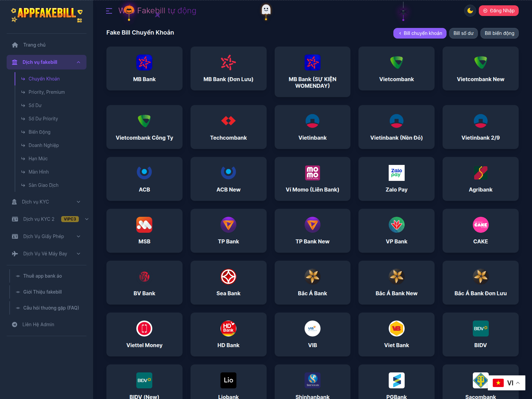Open MB Bank (SỰ KIỆN WOMENDAY) card
This screenshot has height=399, width=532.
pyautogui.click(x=313, y=72)
